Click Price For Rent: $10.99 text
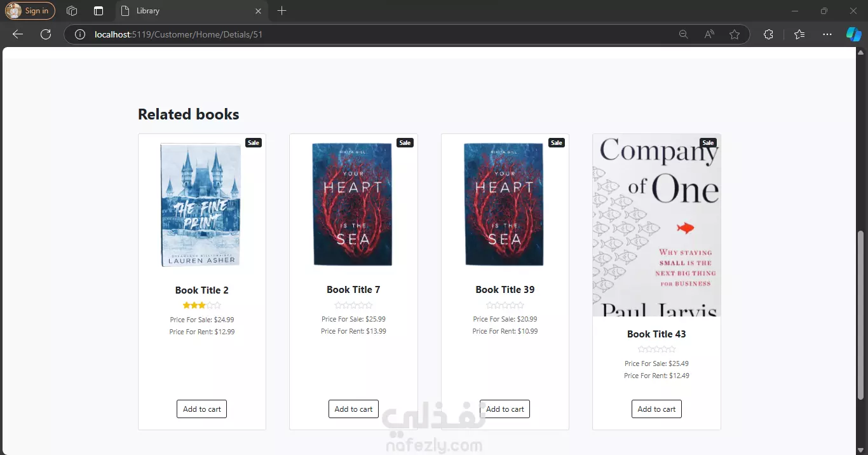The width and height of the screenshot is (868, 455). [x=505, y=331]
